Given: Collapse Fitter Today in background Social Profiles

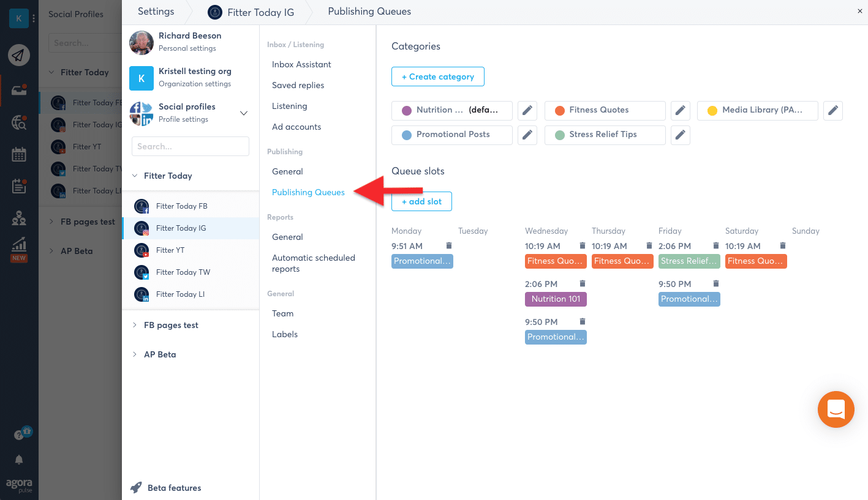Looking at the screenshot, I should (51, 72).
